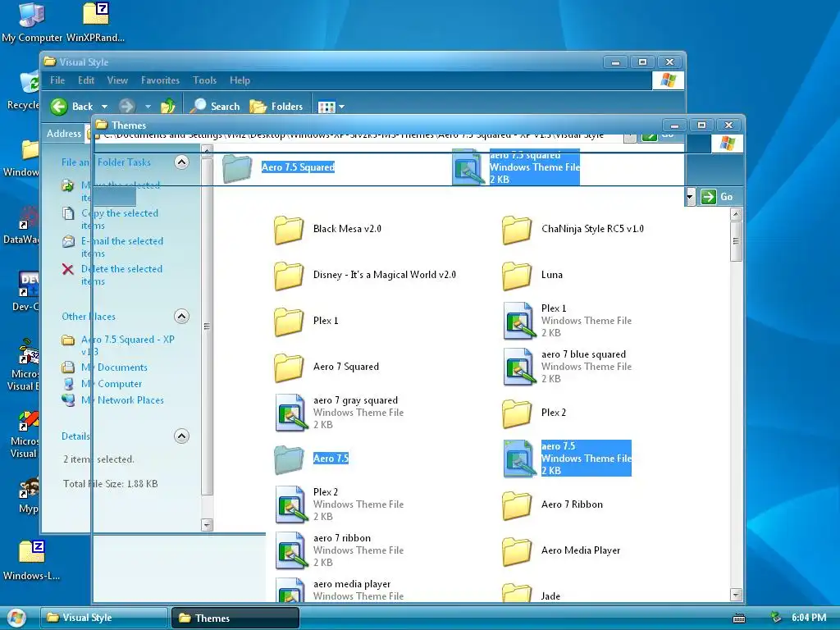Viewport: 840px width, 630px height.
Task: Select the Aero Media Player folder
Action: (x=561, y=551)
